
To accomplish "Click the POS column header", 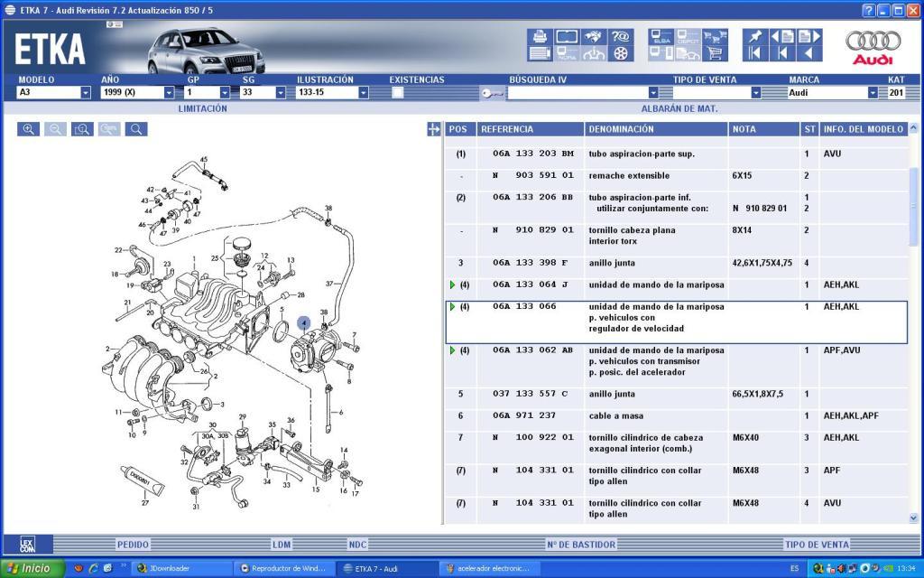I will pyautogui.click(x=460, y=129).
